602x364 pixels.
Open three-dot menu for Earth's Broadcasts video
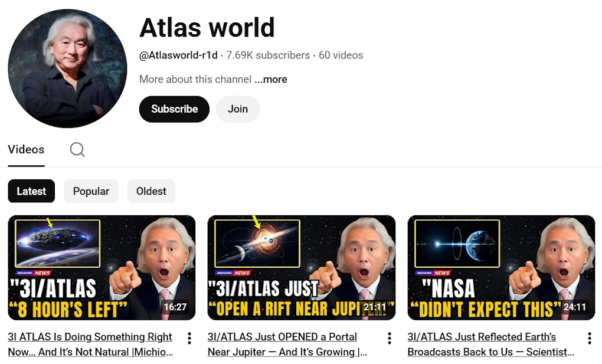(589, 338)
